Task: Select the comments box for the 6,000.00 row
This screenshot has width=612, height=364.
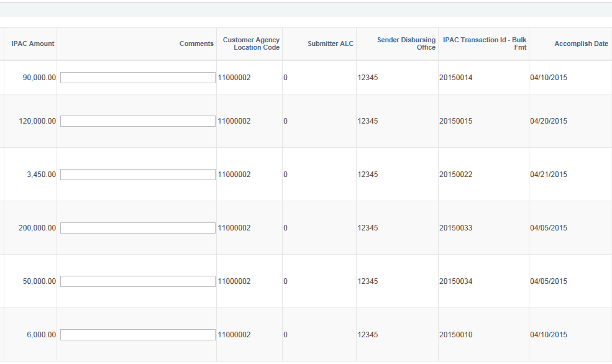Action: (136, 334)
